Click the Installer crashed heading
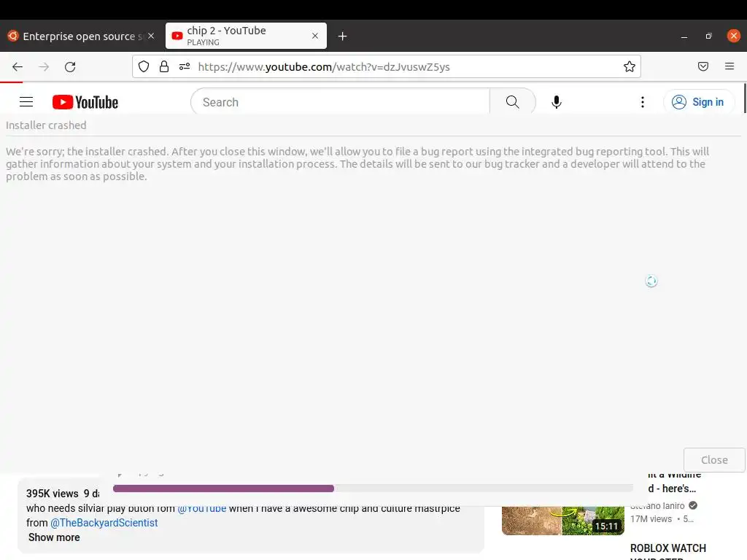The height and width of the screenshot is (560, 747). pos(46,125)
